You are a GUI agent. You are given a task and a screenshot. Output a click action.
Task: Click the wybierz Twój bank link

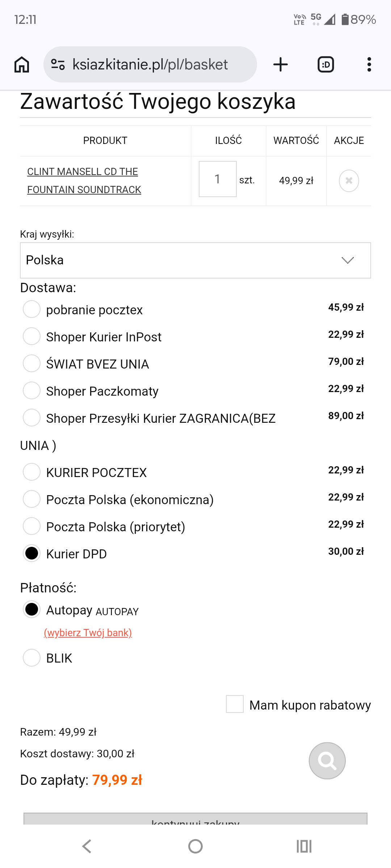click(x=88, y=633)
